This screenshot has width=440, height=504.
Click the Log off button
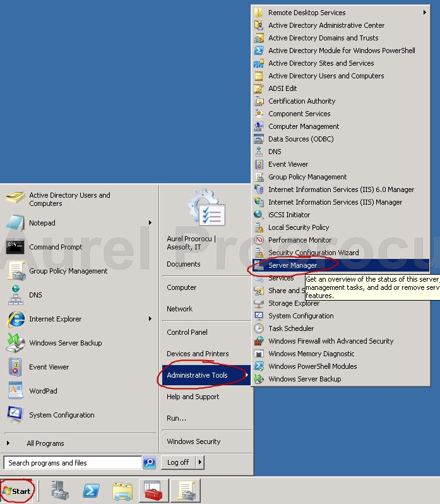point(178,462)
